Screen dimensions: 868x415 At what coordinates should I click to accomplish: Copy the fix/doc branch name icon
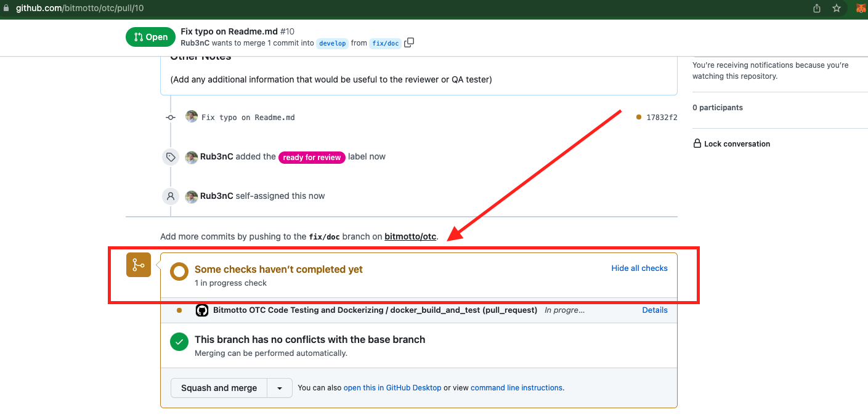(x=409, y=43)
